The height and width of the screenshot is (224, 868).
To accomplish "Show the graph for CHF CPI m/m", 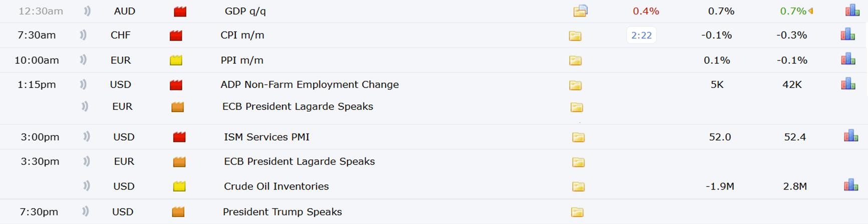I will 847,34.
